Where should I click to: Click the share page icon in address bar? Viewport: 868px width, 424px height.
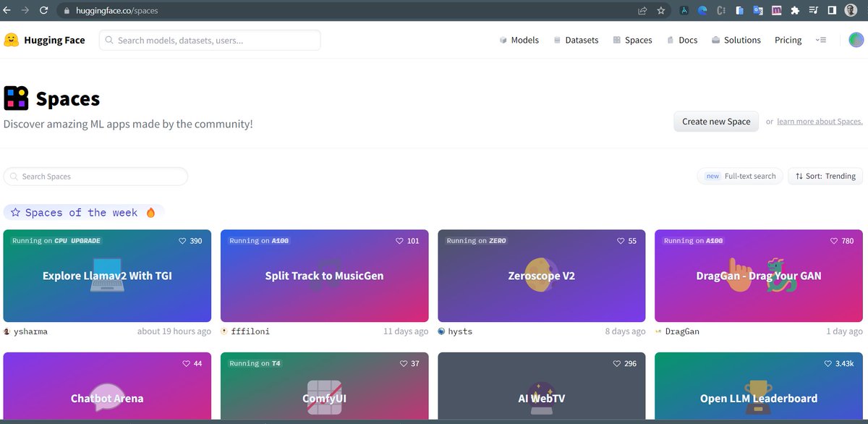pos(642,11)
